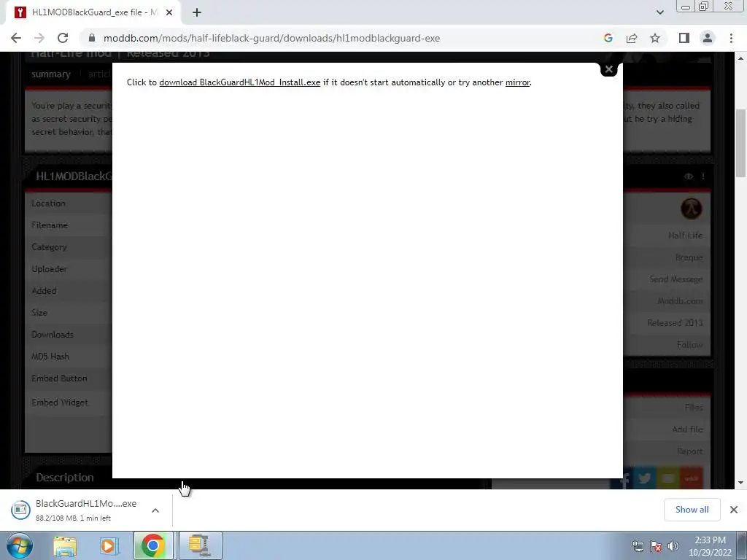The height and width of the screenshot is (560, 747).
Task: Go back to the previous page
Action: pyautogui.click(x=16, y=38)
